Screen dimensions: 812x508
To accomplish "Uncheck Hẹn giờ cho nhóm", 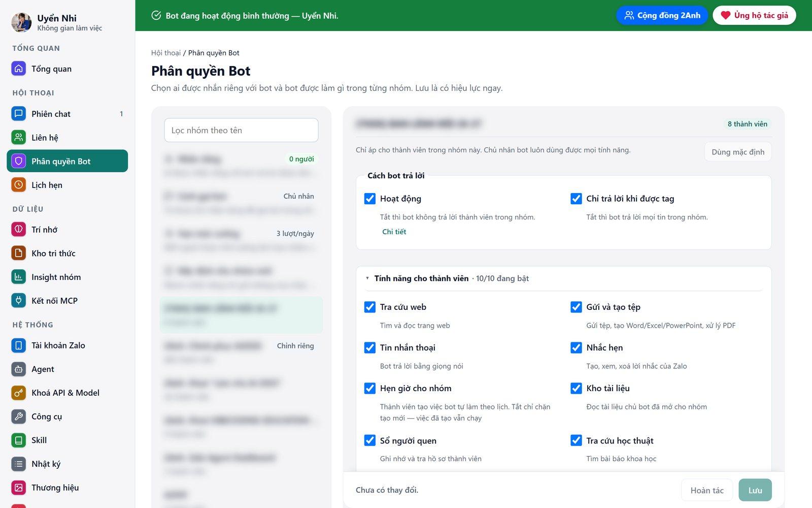I will point(370,388).
